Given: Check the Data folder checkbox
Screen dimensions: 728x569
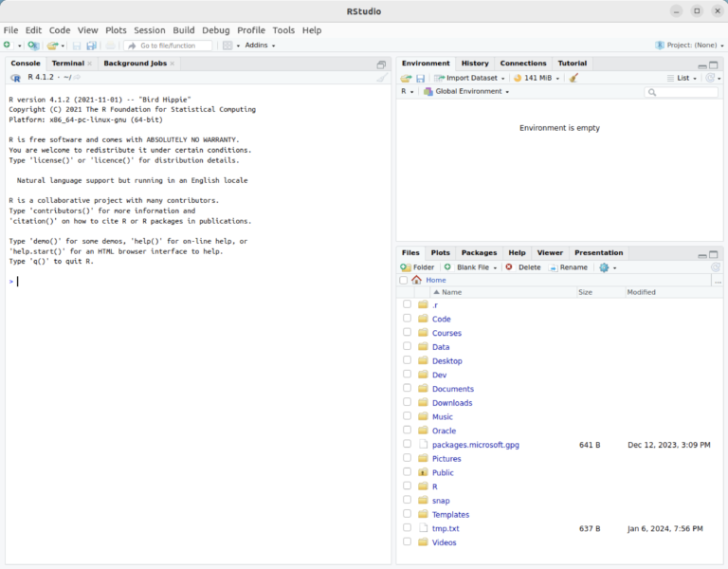Looking at the screenshot, I should [408, 346].
